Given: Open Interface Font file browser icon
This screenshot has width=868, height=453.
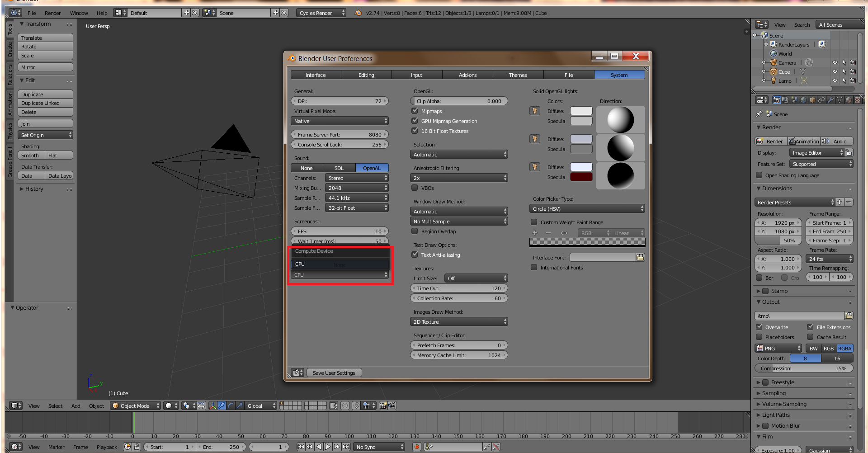Looking at the screenshot, I should click(640, 257).
